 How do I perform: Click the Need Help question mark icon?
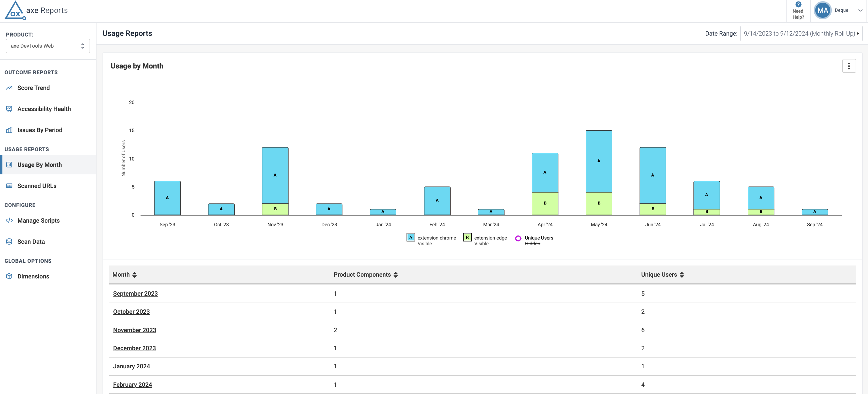[x=798, y=5]
